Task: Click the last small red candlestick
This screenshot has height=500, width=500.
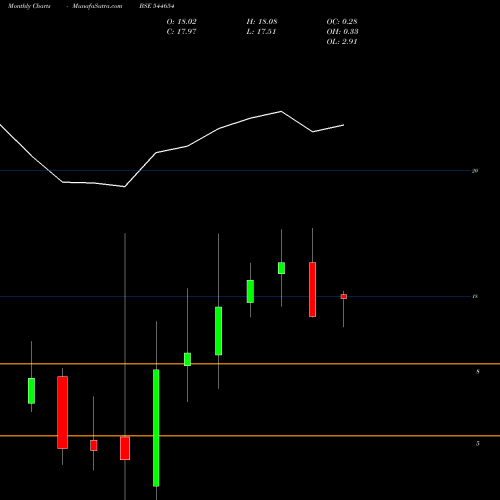Action: pyautogui.click(x=344, y=297)
